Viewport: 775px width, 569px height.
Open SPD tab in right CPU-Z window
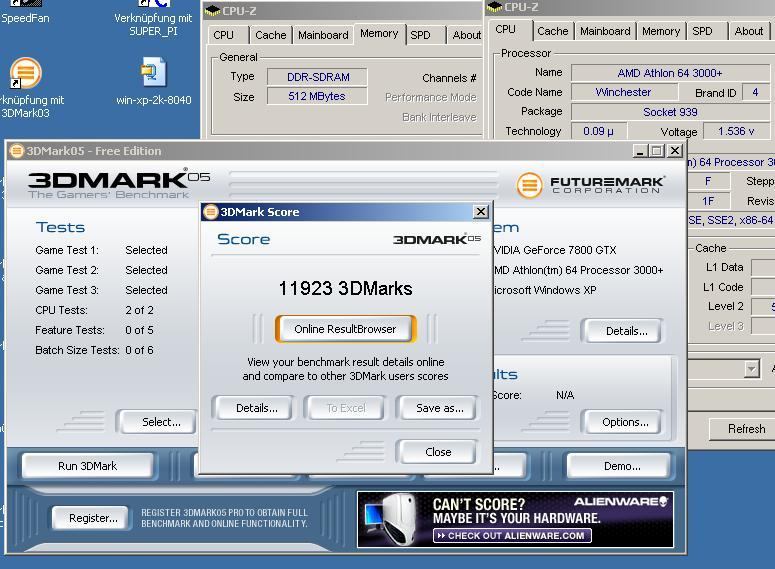(x=702, y=31)
